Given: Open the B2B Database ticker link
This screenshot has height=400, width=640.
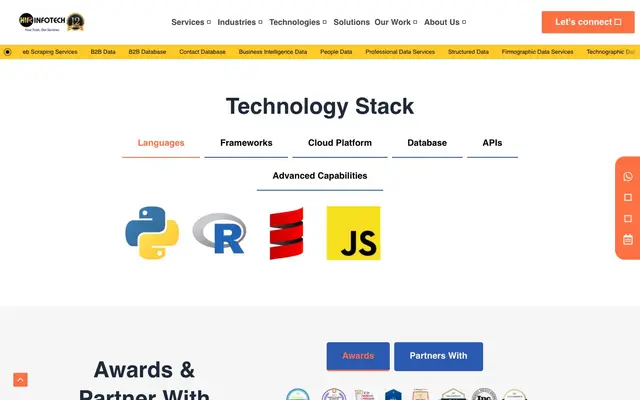Looking at the screenshot, I should click(x=147, y=52).
